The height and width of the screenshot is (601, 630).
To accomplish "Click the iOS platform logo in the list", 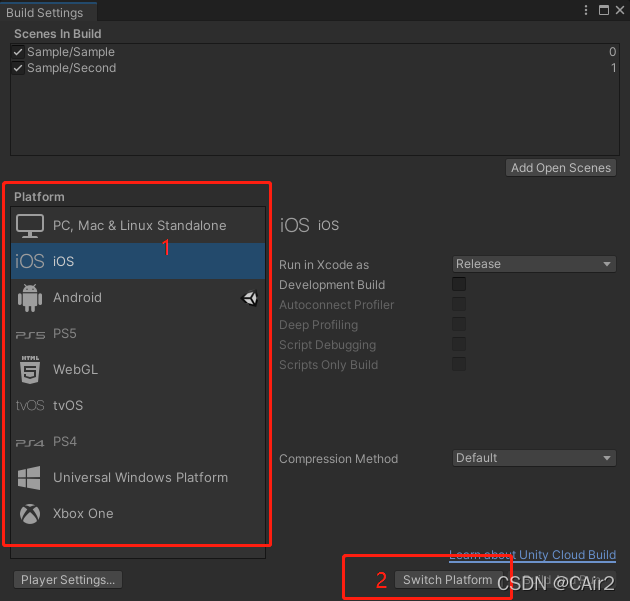I will pos(29,261).
